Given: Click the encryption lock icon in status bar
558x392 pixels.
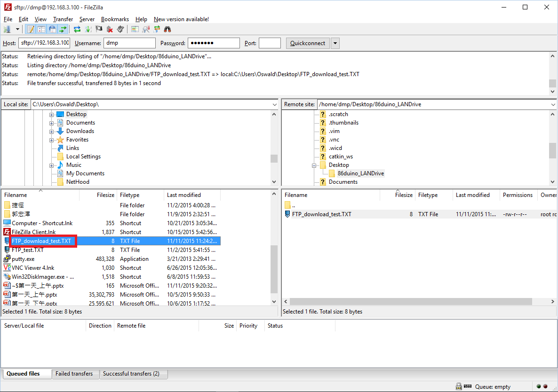Looking at the screenshot, I should click(459, 386).
